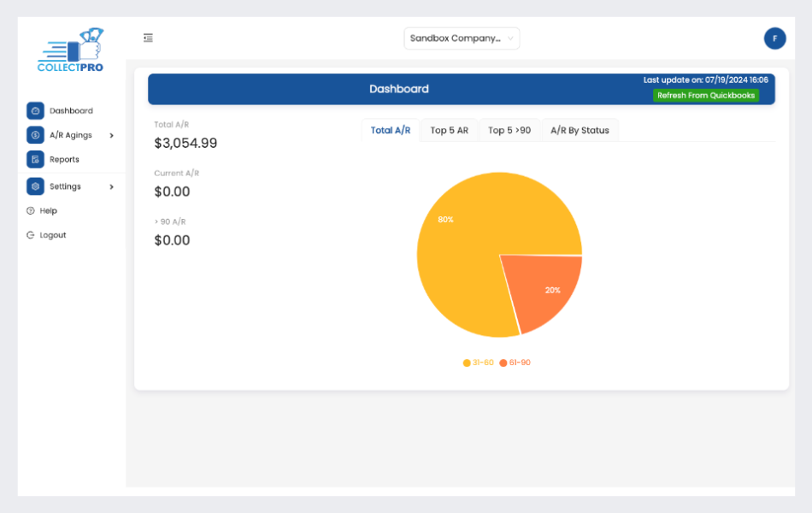The image size is (812, 513).
Task: Open user profile avatar "F"
Action: point(774,38)
